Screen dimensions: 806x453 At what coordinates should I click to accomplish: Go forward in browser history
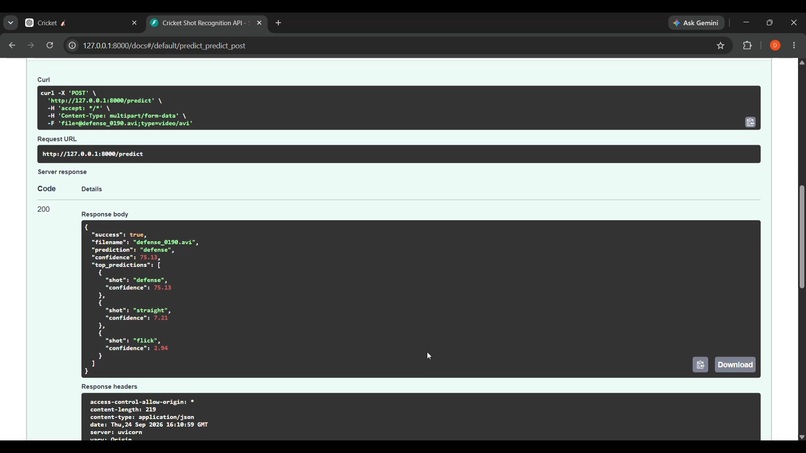[x=31, y=45]
